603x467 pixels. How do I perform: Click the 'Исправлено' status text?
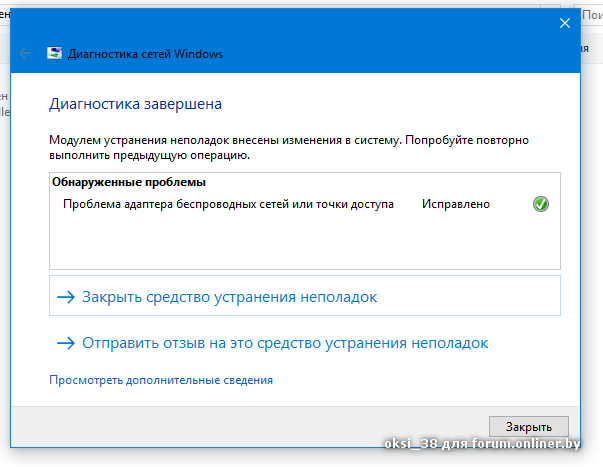tap(456, 204)
